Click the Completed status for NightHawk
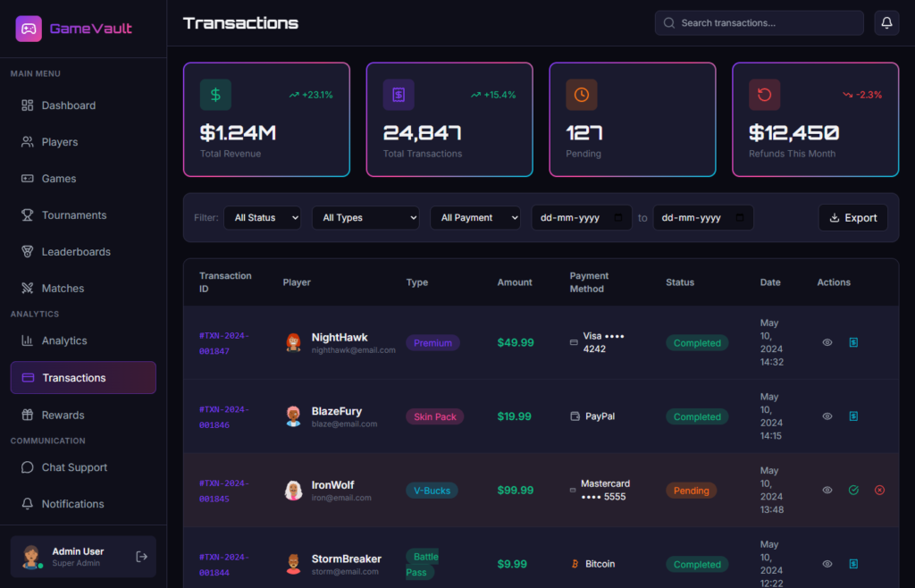This screenshot has width=915, height=588. click(x=697, y=343)
